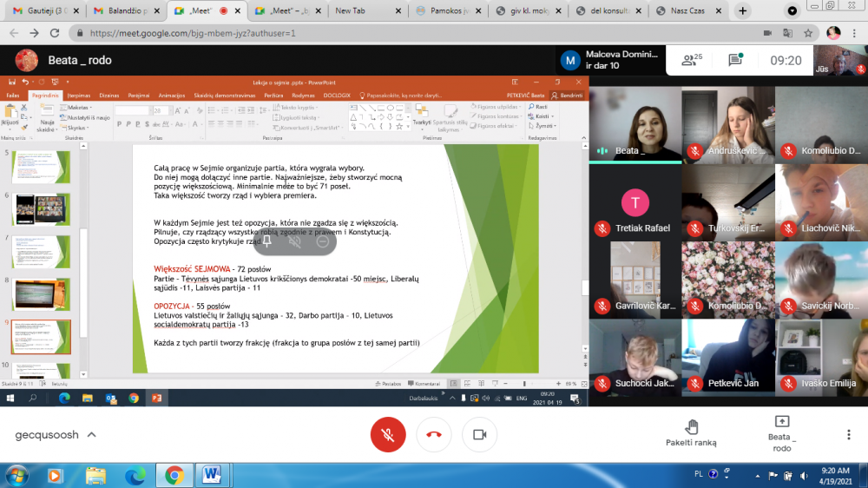Open Keisti replace dropdown
The width and height of the screenshot is (868, 488).
541,116
